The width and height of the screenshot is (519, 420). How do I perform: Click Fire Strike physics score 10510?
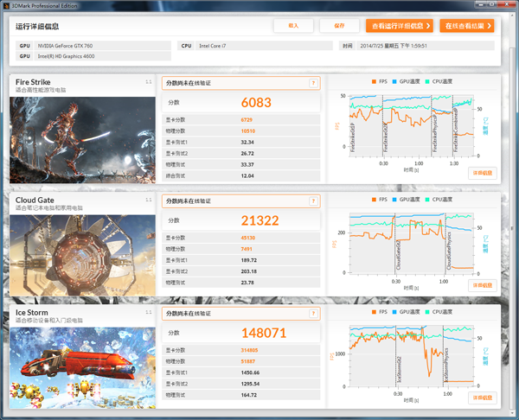click(248, 131)
